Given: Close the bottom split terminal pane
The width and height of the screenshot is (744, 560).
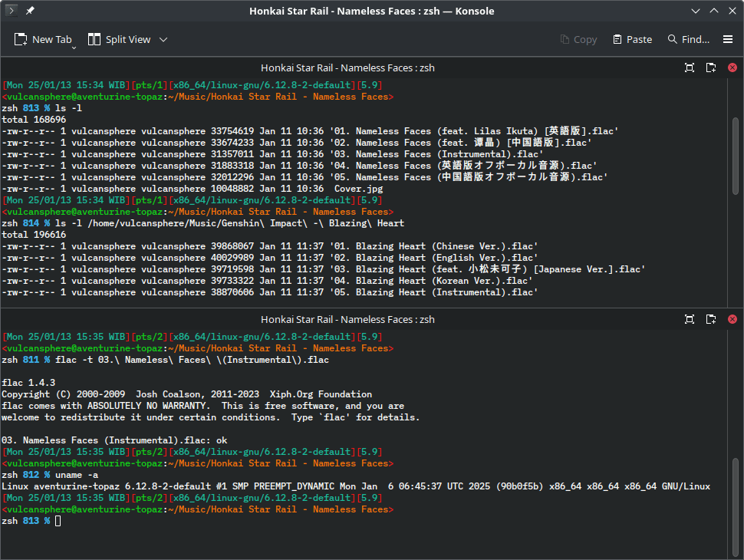Looking at the screenshot, I should tap(732, 319).
